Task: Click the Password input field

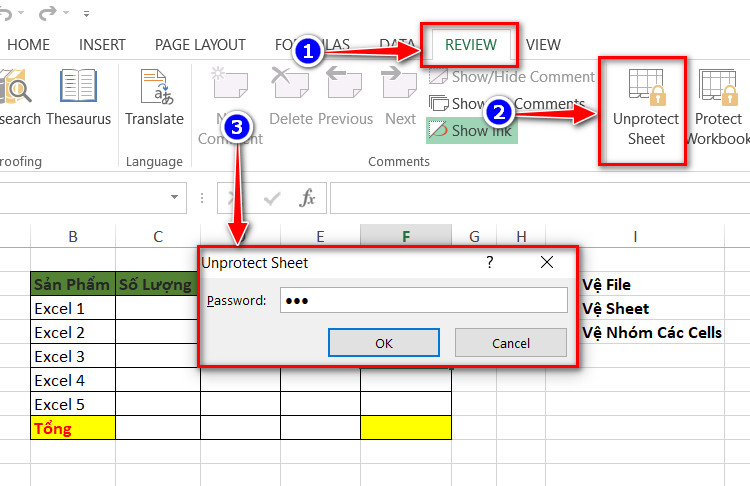Action: coord(424,300)
